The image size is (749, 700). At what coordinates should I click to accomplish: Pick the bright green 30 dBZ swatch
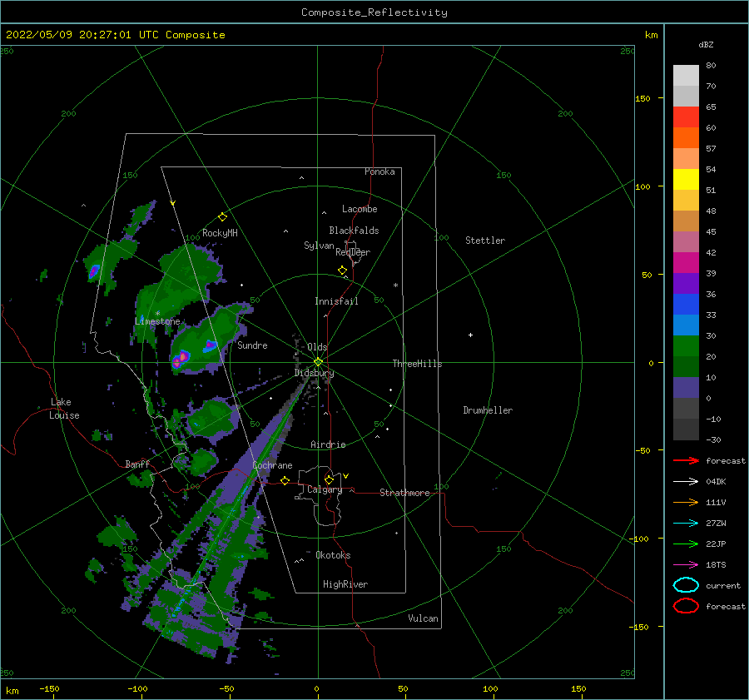(686, 345)
